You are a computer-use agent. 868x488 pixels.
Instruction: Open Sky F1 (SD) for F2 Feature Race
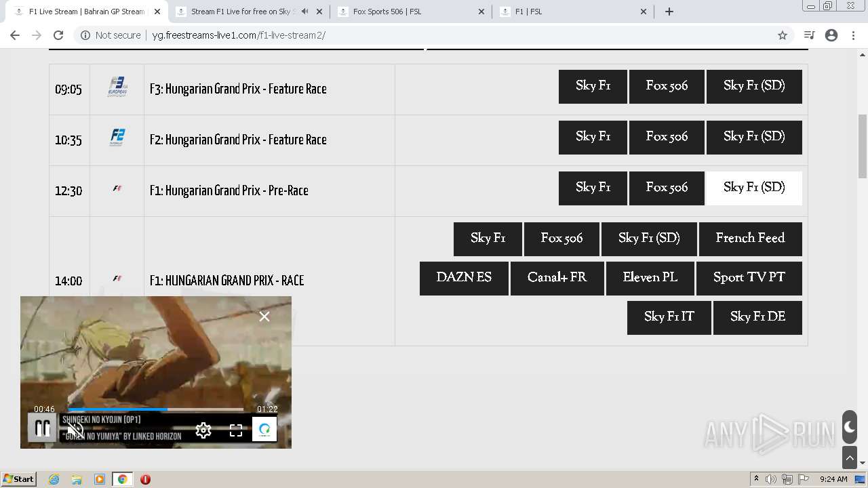[x=754, y=137]
